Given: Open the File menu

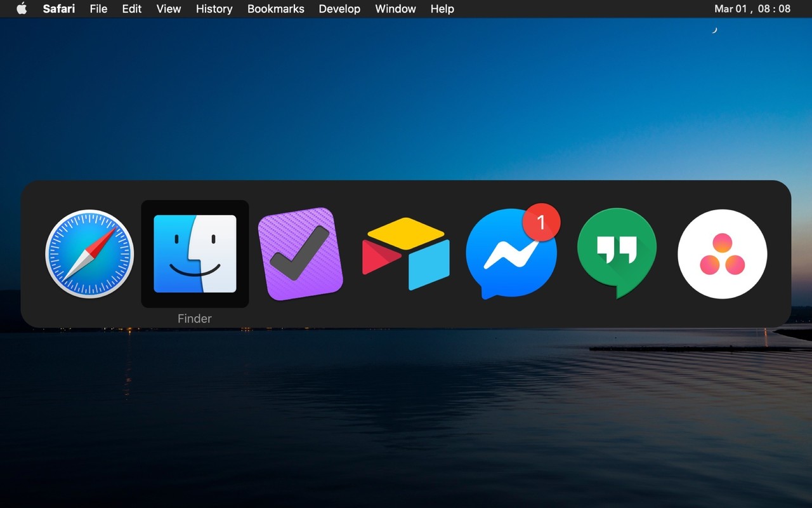Looking at the screenshot, I should tap(98, 9).
